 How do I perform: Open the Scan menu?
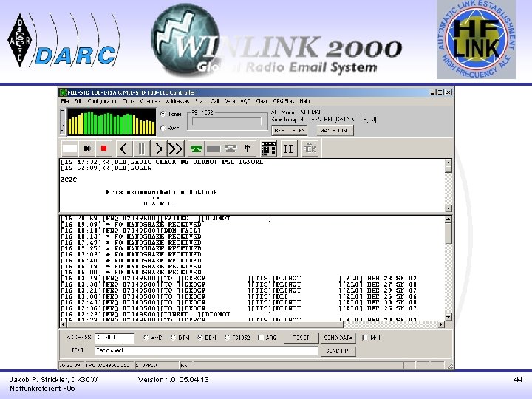pos(200,101)
